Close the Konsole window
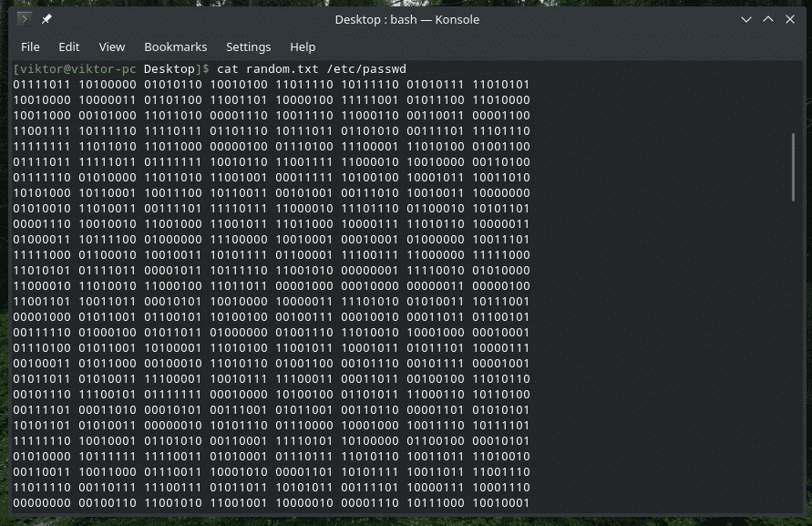 point(789,19)
